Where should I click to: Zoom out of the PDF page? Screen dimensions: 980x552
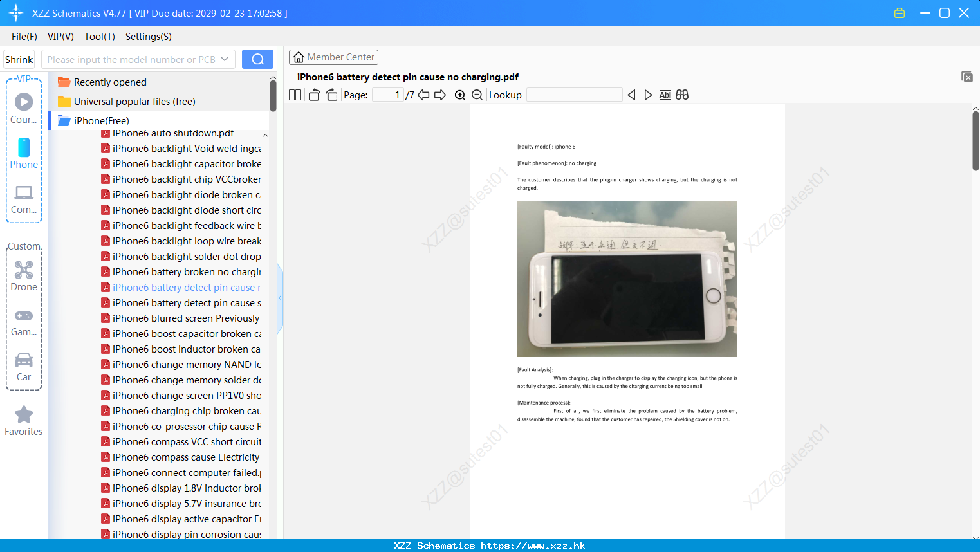pos(477,95)
